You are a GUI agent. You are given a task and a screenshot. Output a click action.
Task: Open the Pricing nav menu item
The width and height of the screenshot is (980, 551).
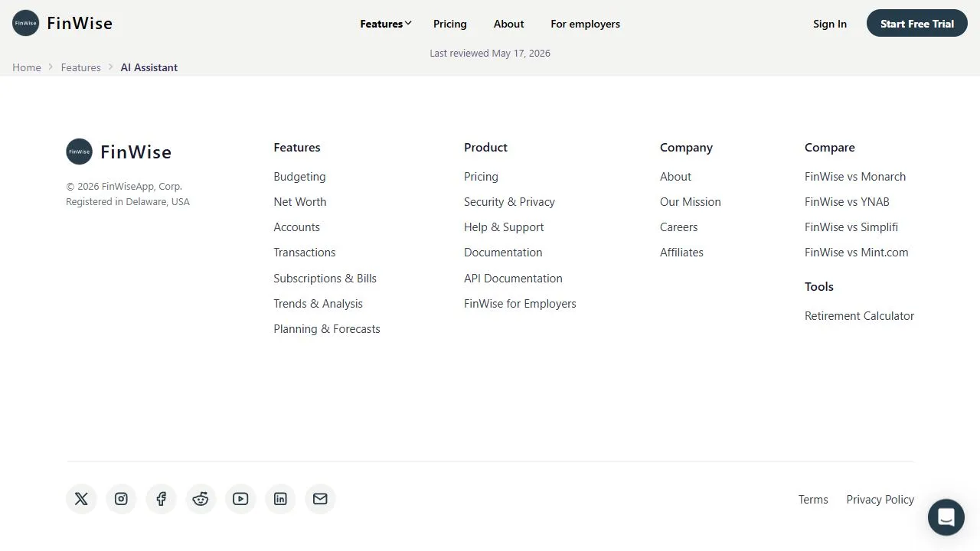(x=450, y=24)
